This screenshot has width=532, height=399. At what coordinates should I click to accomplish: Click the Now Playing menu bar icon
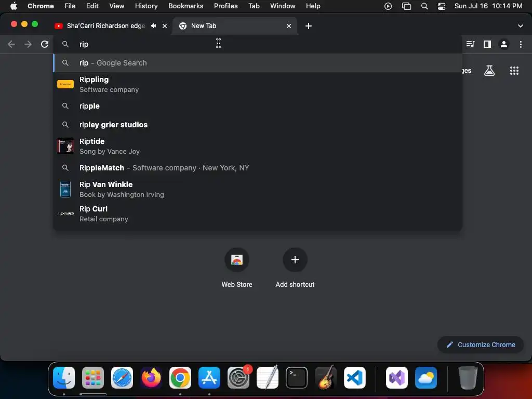388,6
